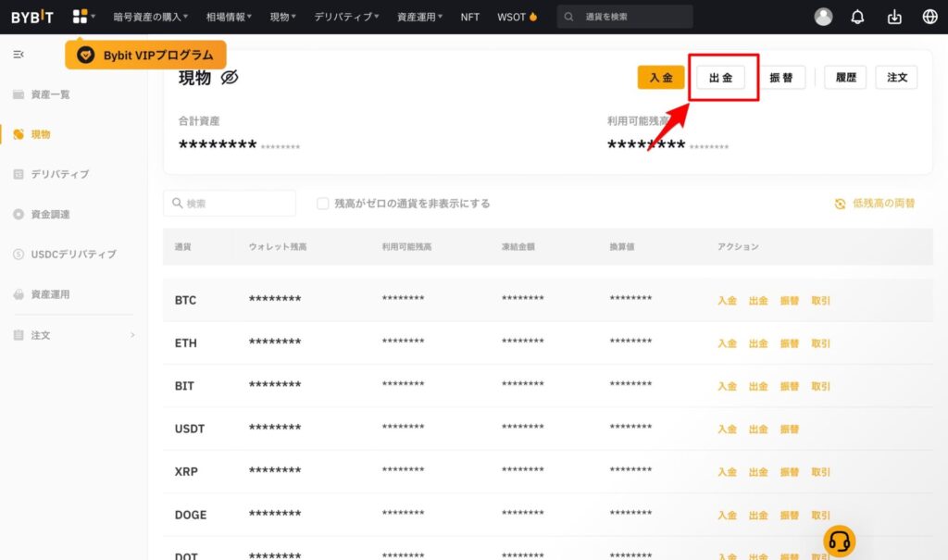Click 入金 in the USDT row
Screen dimensions: 948x560
click(x=727, y=429)
